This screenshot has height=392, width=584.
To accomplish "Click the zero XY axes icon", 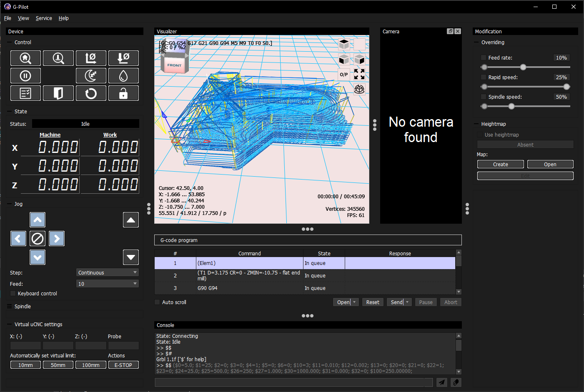I will click(x=91, y=58).
